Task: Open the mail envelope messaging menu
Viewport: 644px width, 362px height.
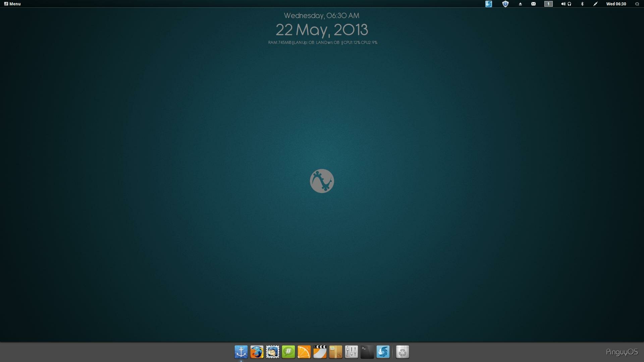Action: pyautogui.click(x=533, y=4)
